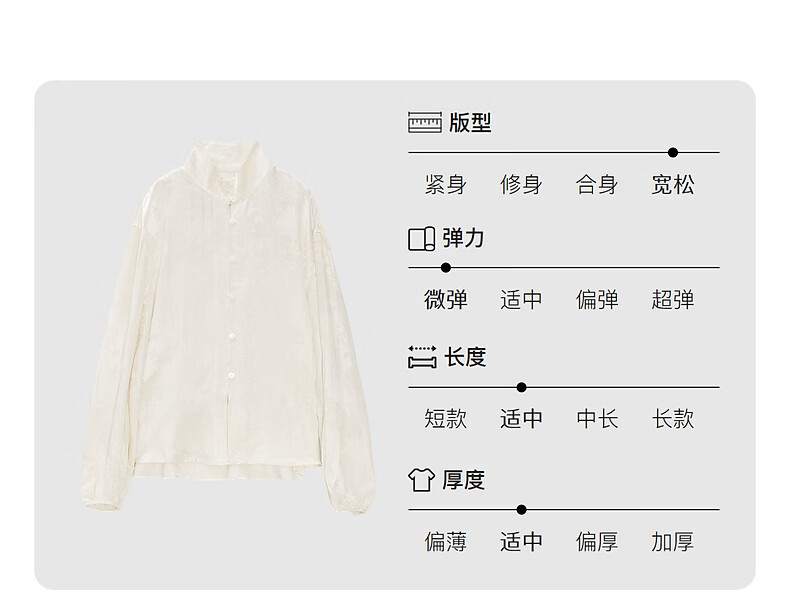Pick the 短款 length option

[446, 419]
